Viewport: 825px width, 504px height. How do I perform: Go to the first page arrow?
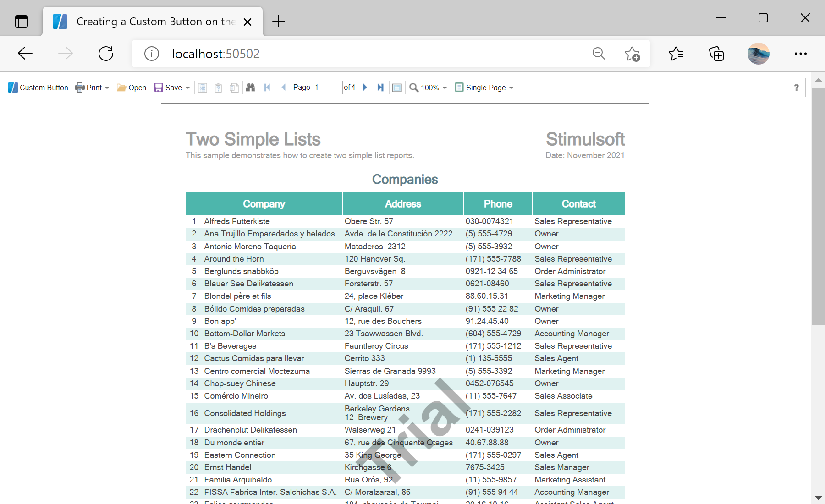(x=268, y=88)
